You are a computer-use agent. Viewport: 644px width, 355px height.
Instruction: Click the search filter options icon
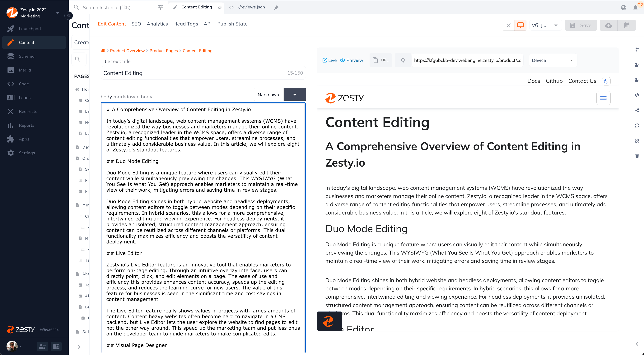(x=161, y=7)
